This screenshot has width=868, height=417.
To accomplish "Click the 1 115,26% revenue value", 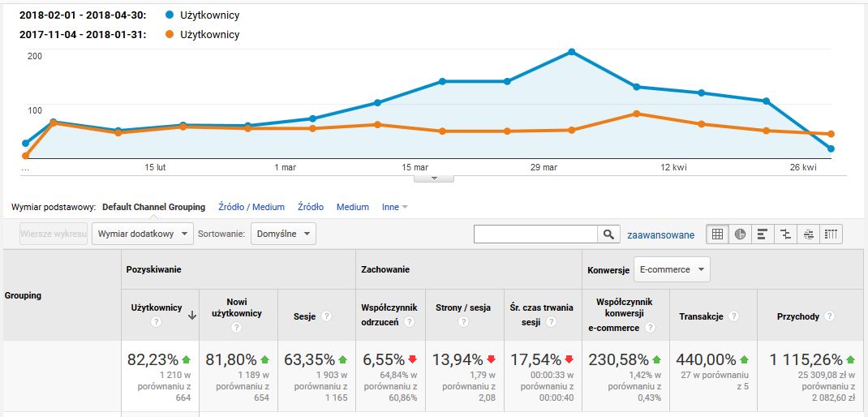I will 806,360.
